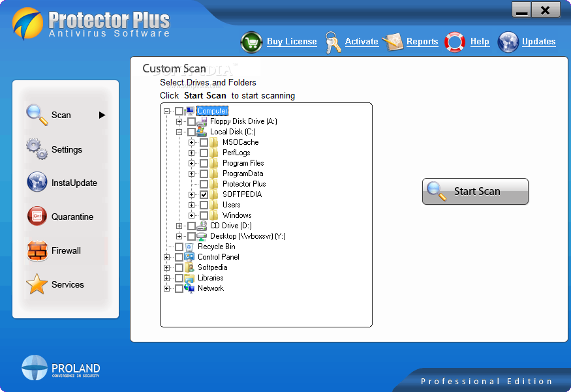Open the Reports link
The width and height of the screenshot is (571, 392).
422,42
